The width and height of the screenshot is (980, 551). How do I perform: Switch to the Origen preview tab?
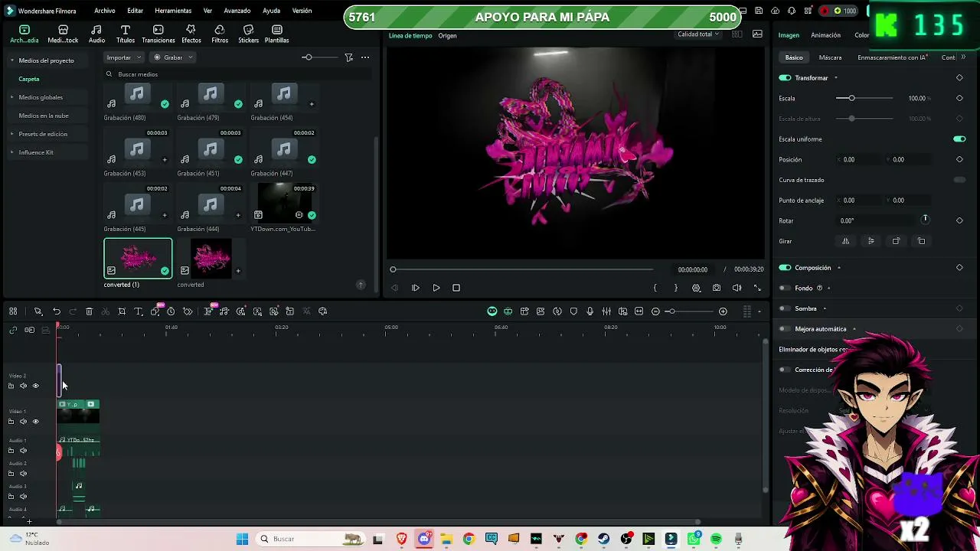click(x=447, y=36)
